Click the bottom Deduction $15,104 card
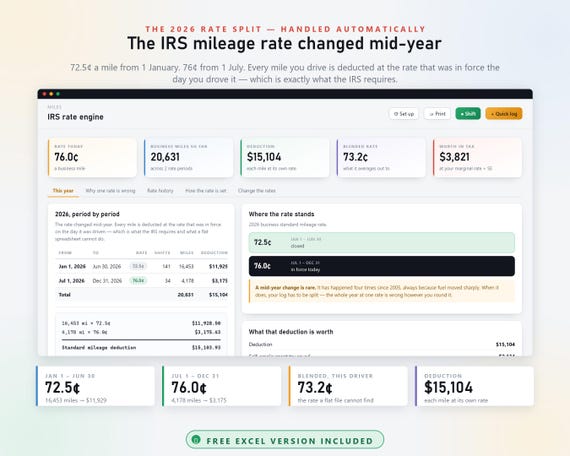 point(474,386)
